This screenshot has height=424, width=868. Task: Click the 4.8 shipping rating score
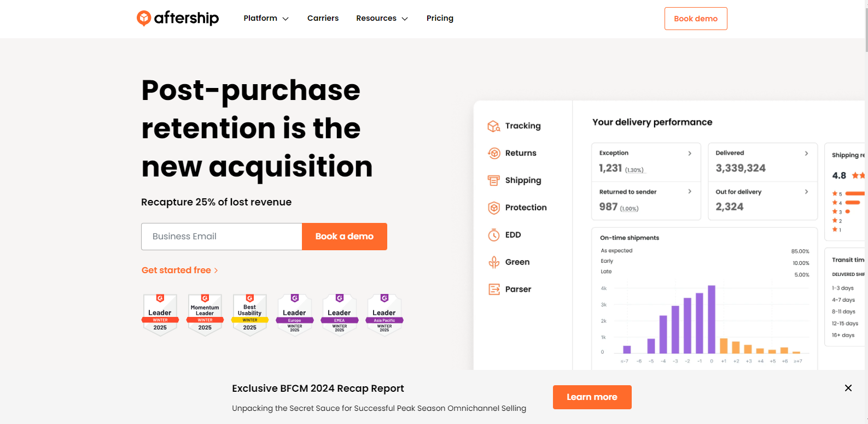[x=839, y=176]
